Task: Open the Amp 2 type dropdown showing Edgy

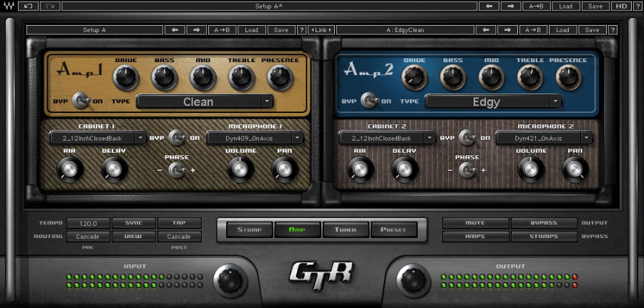Action: tap(493, 101)
